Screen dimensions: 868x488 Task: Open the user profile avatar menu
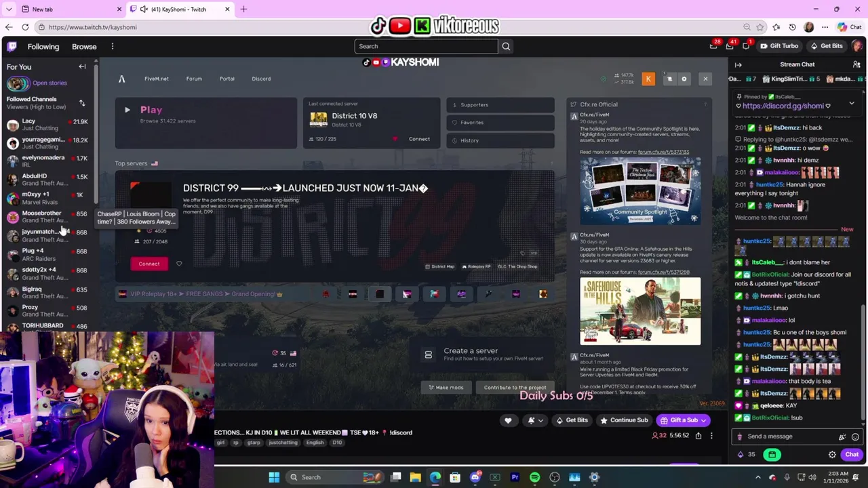[856, 46]
